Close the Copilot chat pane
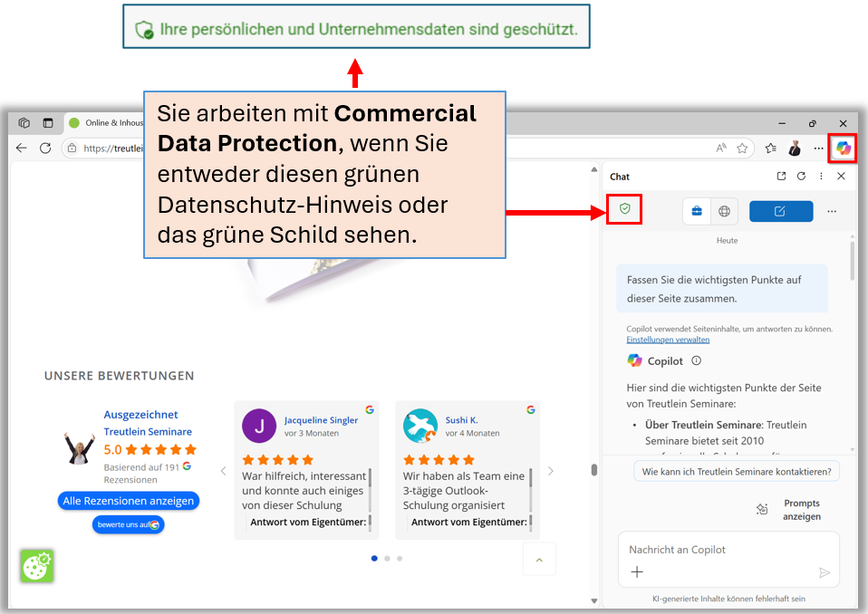The image size is (868, 614). (841, 176)
